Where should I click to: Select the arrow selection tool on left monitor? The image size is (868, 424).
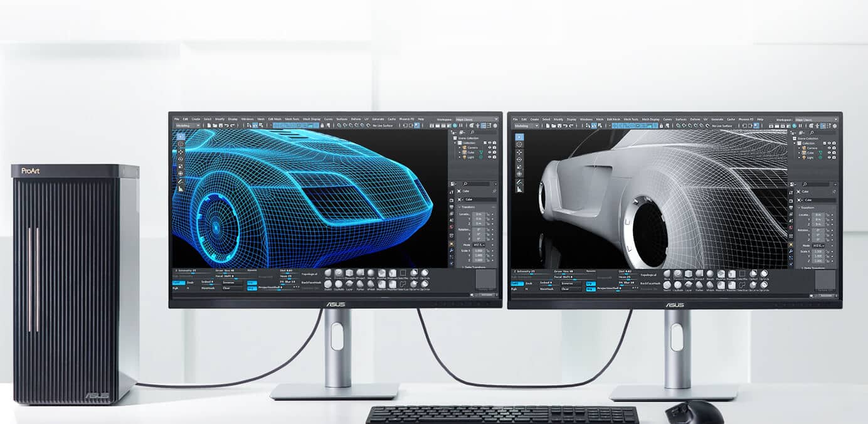click(x=181, y=136)
